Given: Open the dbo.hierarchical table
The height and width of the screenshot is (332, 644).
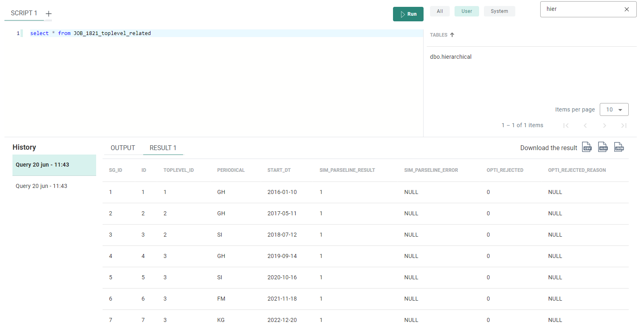Looking at the screenshot, I should [x=451, y=57].
